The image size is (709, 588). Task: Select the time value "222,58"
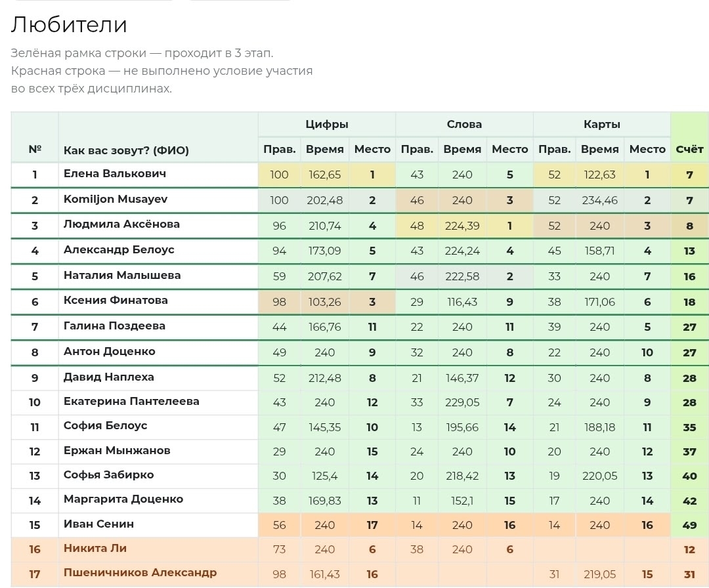[462, 276]
